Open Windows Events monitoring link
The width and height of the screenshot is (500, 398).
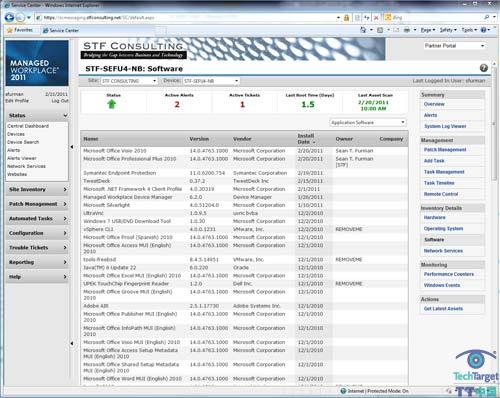[x=442, y=285]
